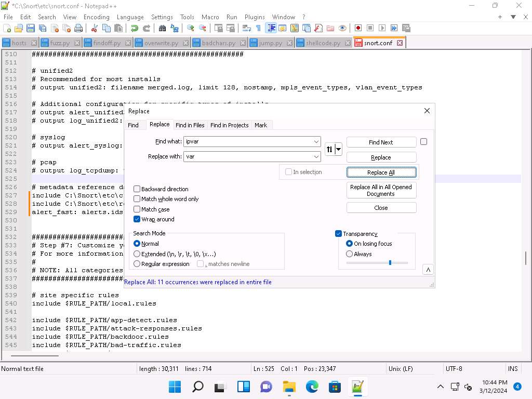Screen dimensions: 532x399
Task: Show all characters via the paragraph icon
Action: coord(258,28)
